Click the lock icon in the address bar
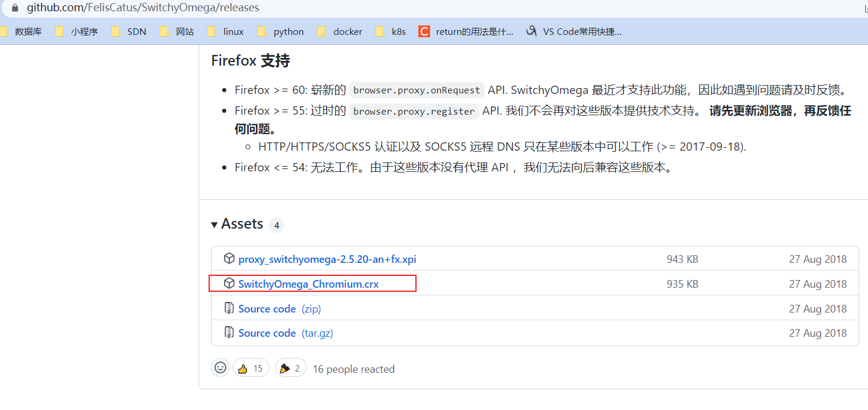868x410 pixels. (15, 8)
